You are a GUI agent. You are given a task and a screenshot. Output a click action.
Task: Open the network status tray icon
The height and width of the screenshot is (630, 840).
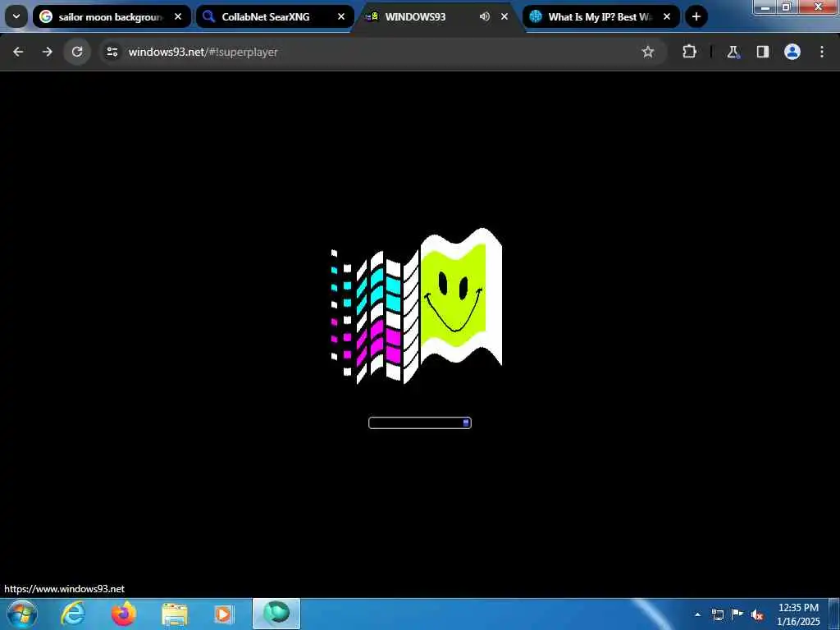pyautogui.click(x=717, y=614)
